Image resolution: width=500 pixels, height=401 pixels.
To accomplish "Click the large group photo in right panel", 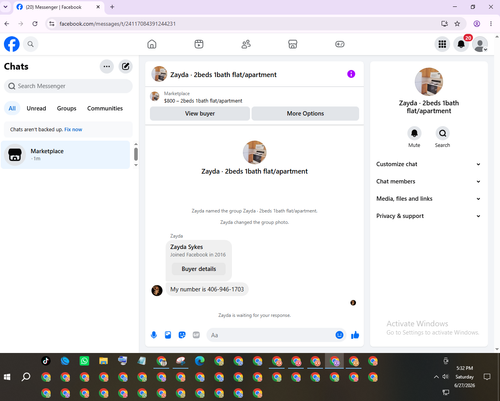I will point(429,82).
